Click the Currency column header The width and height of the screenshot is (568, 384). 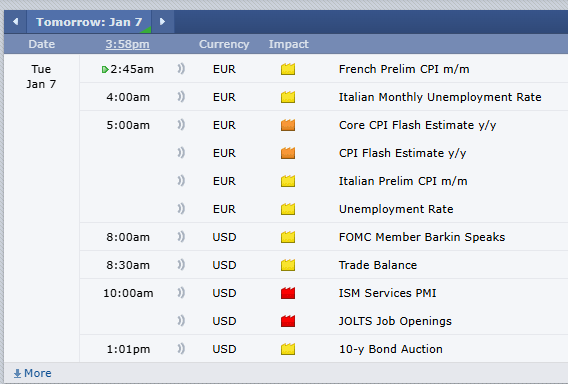[224, 44]
